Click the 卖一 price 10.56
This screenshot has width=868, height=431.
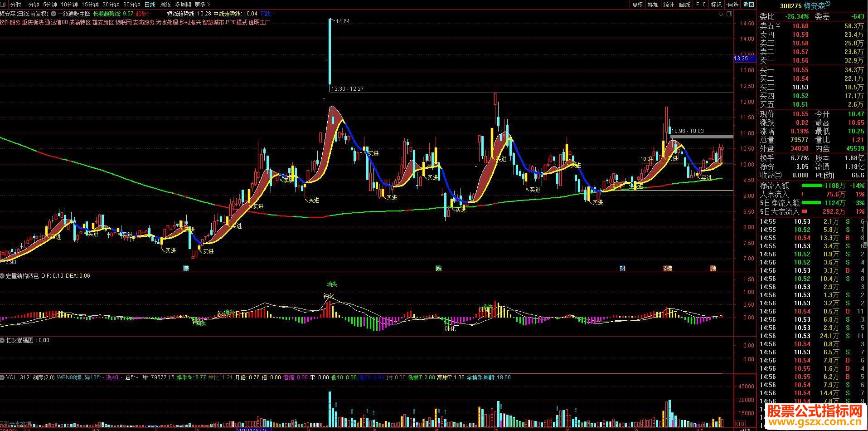[x=800, y=60]
